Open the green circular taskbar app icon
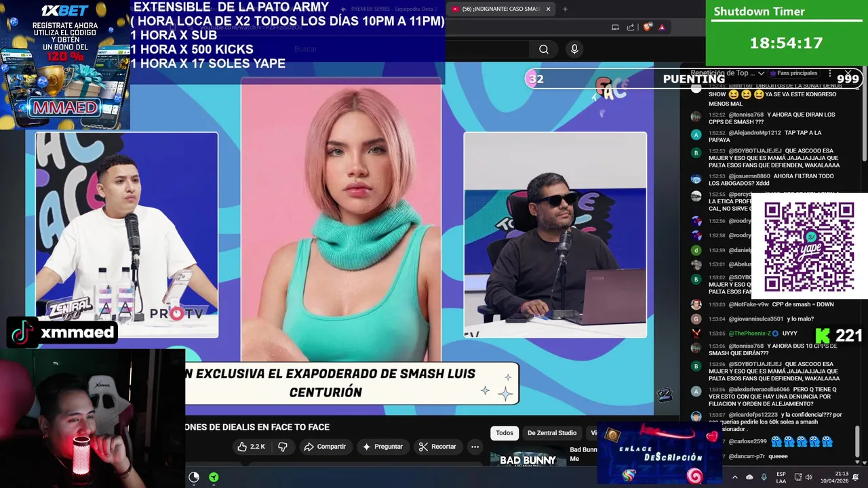Image resolution: width=868 pixels, height=488 pixels. [x=214, y=477]
